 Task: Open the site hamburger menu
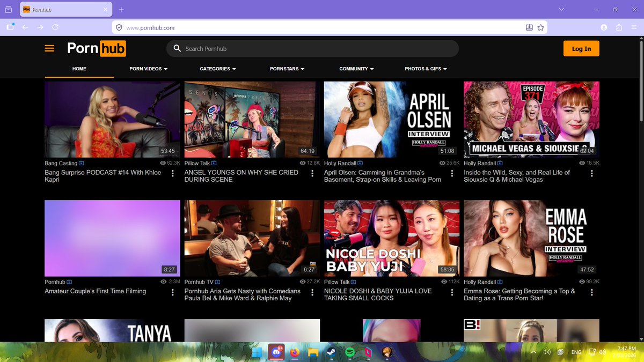[49, 48]
